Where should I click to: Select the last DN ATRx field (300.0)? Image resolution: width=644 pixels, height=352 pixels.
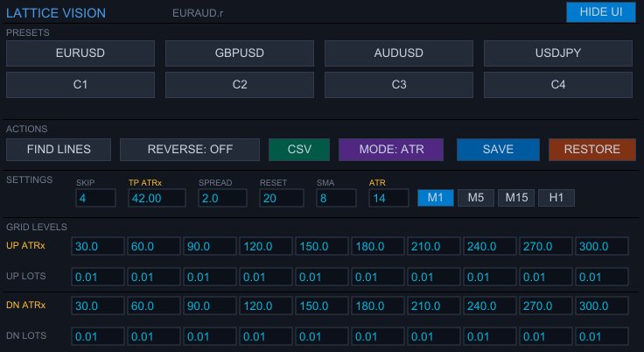click(602, 306)
